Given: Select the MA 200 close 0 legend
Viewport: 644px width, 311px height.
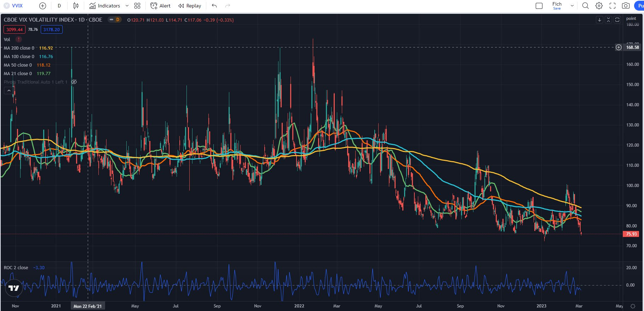Looking at the screenshot, I should tap(19, 48).
